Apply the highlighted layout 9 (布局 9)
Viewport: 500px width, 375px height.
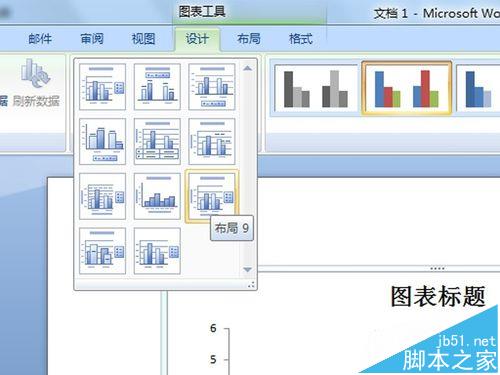click(212, 196)
